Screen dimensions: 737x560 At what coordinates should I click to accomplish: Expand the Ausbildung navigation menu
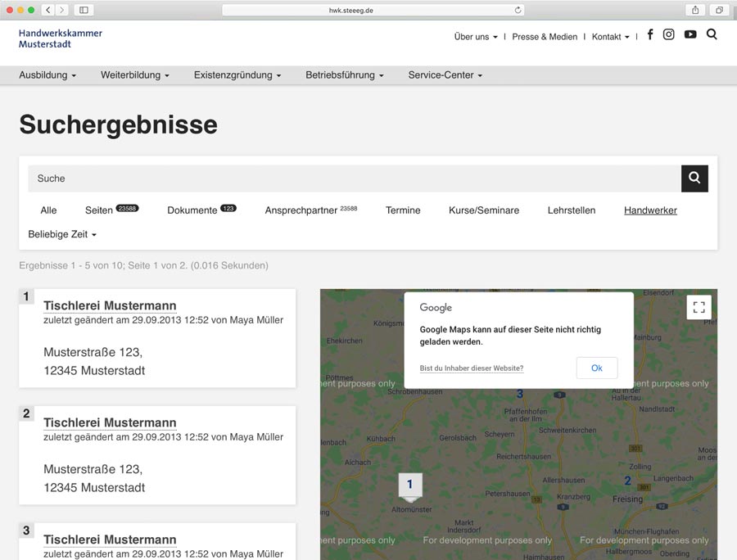pyautogui.click(x=47, y=75)
